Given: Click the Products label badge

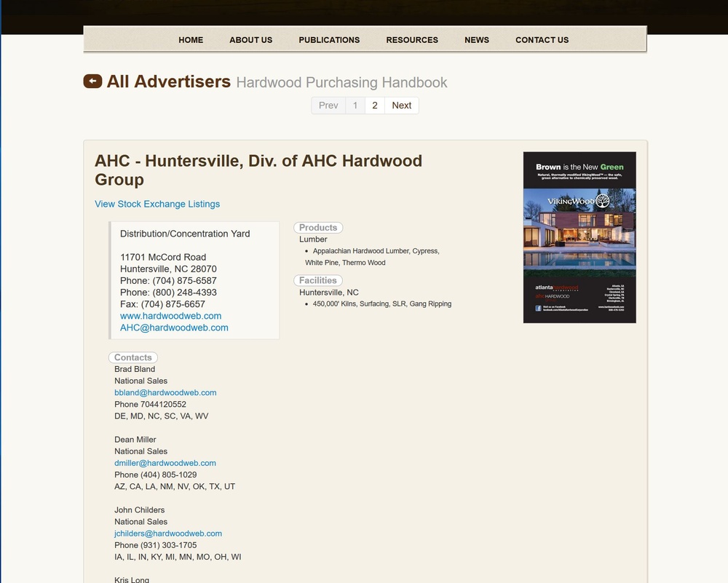Looking at the screenshot, I should click(318, 227).
